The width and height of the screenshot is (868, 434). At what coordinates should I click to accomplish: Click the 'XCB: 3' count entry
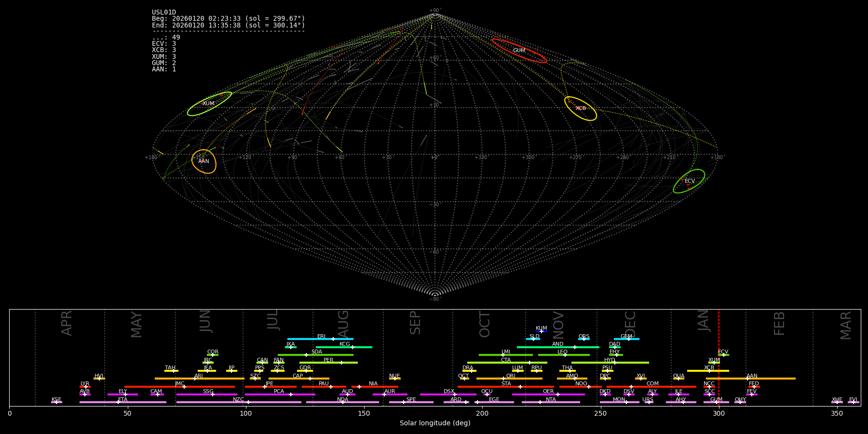click(x=164, y=50)
